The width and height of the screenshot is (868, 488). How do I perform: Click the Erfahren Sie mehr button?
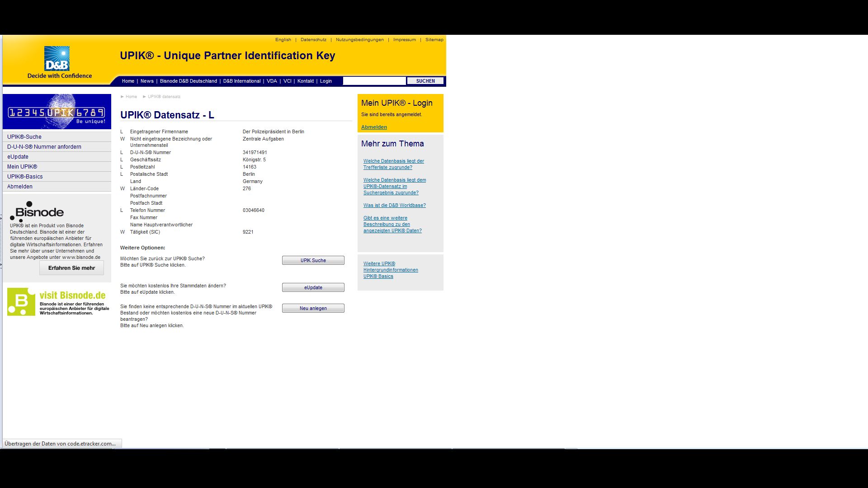pyautogui.click(x=71, y=268)
